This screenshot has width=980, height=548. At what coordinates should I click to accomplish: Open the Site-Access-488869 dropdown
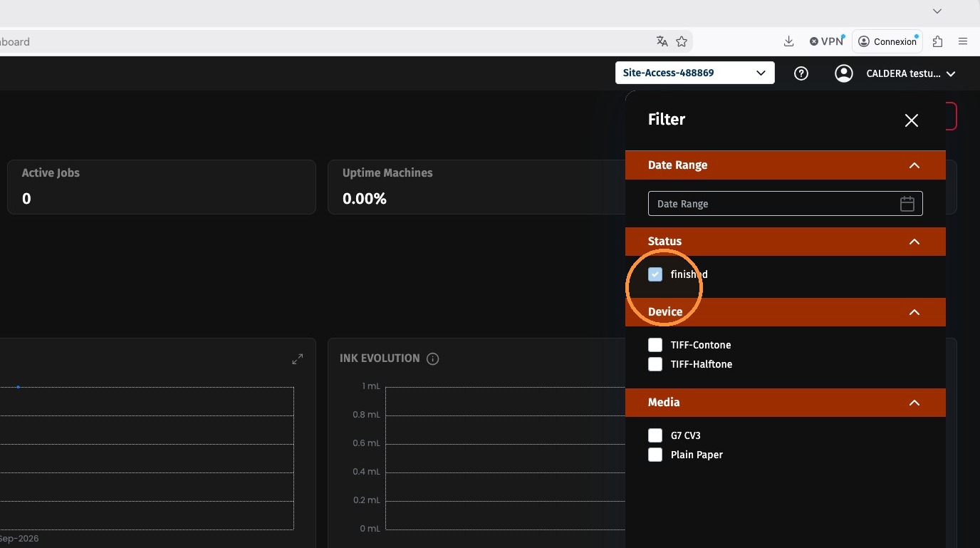pos(695,73)
